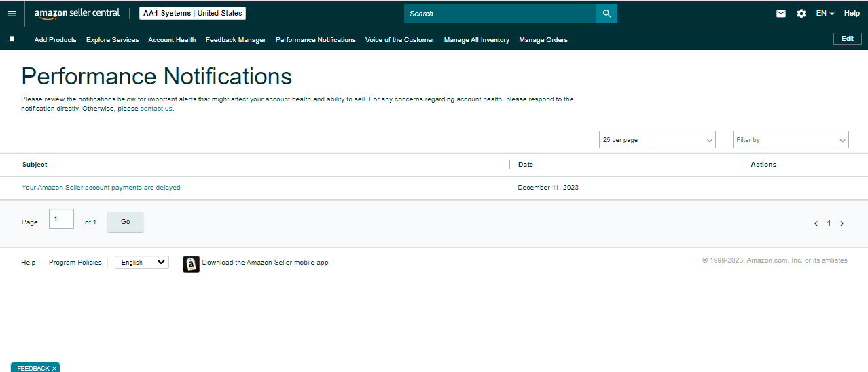This screenshot has height=372, width=868.
Task: Open the 25 per page dropdown
Action: (657, 139)
